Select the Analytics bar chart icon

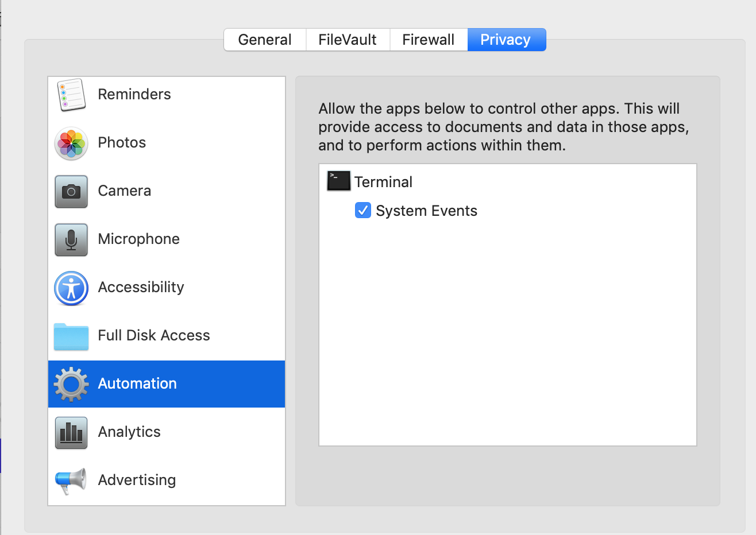tap(71, 432)
